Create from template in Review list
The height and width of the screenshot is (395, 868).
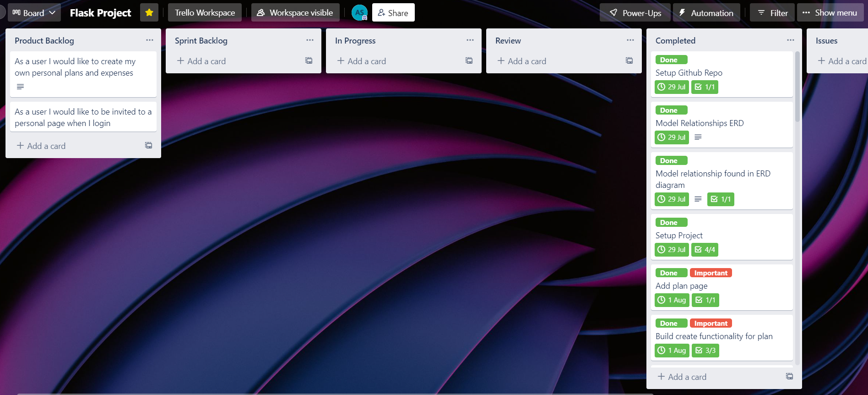(x=629, y=60)
